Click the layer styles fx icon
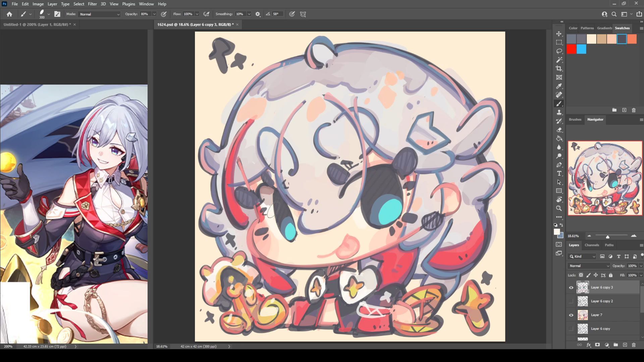 589,345
